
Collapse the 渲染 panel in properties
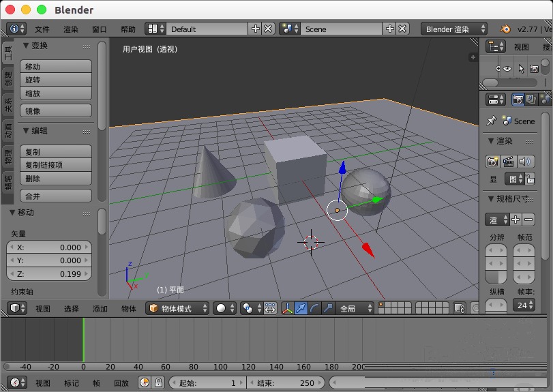[x=490, y=141]
